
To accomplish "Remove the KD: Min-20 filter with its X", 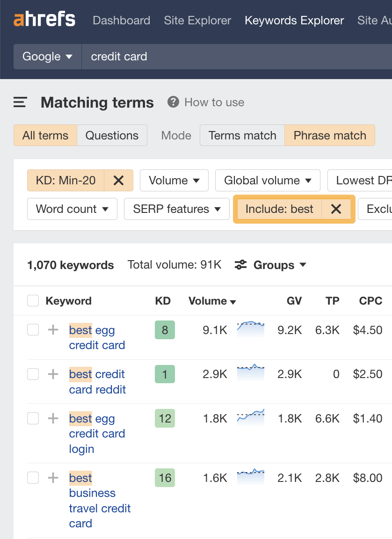I will pos(118,180).
